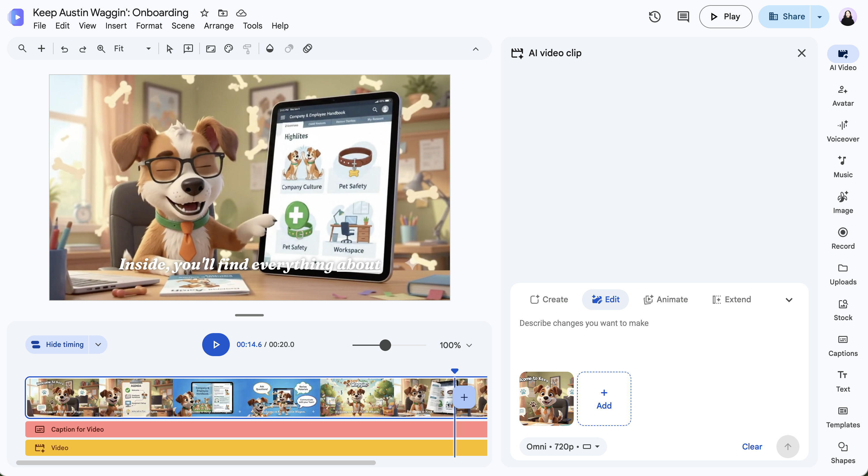The image size is (868, 476).
Task: Click Add reference image button
Action: 604,399
